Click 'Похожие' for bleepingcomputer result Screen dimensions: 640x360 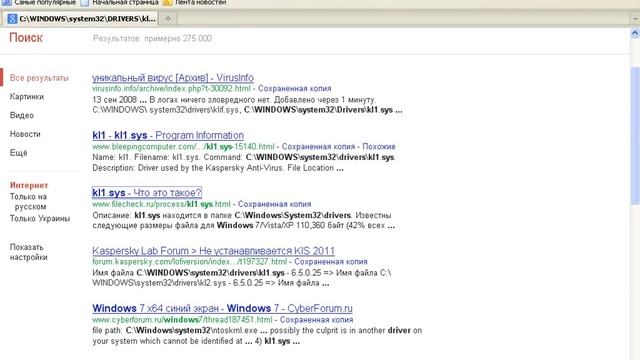[379, 147]
